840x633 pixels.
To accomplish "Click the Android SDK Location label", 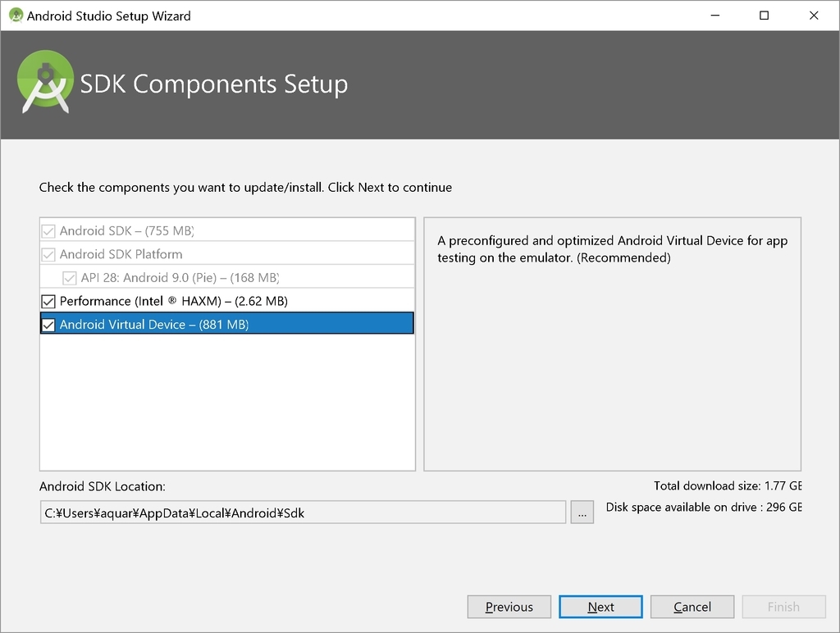I will [x=103, y=486].
